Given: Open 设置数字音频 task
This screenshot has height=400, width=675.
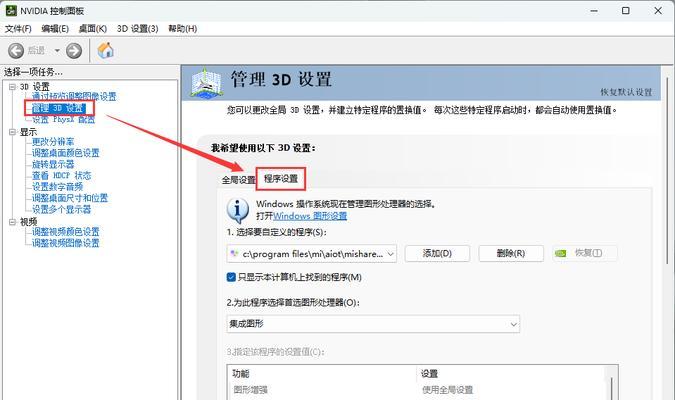Looking at the screenshot, I should [57, 186].
